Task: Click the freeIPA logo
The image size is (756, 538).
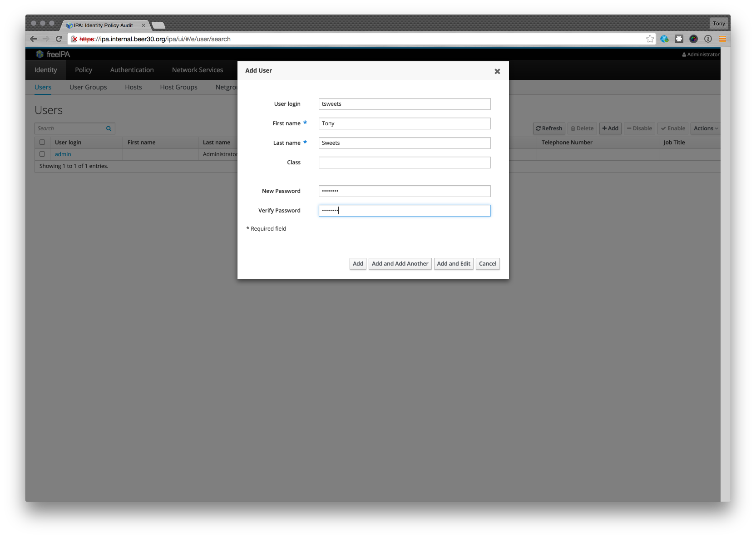Action: pos(53,54)
